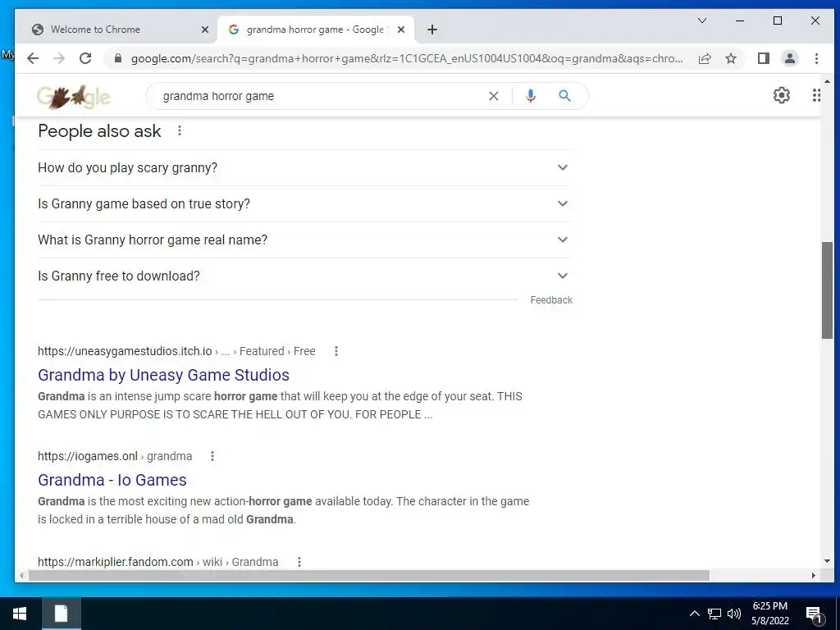Expand 'Is Granny game based on true story?'

click(x=305, y=204)
